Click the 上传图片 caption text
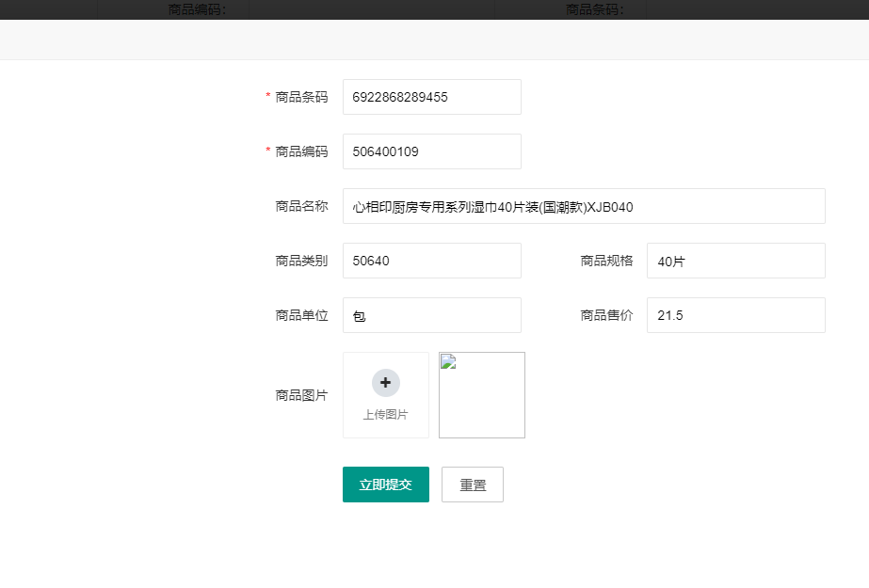869x588 pixels. click(386, 415)
